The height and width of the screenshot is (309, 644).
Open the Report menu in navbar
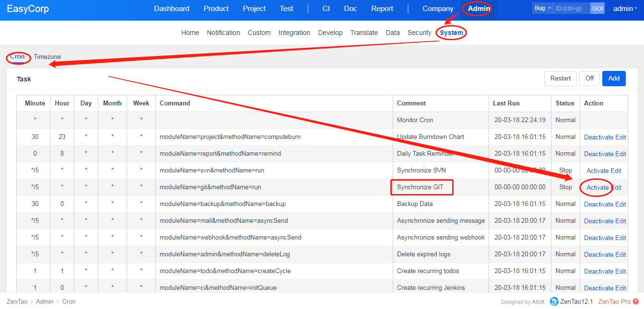coord(382,9)
